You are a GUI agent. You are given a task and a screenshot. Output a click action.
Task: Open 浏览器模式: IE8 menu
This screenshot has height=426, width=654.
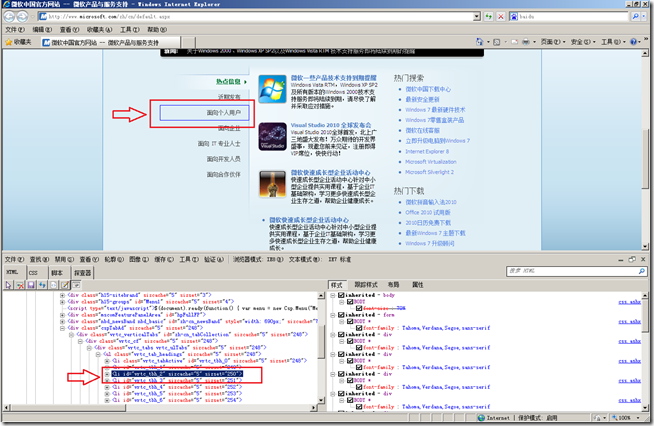258,260
